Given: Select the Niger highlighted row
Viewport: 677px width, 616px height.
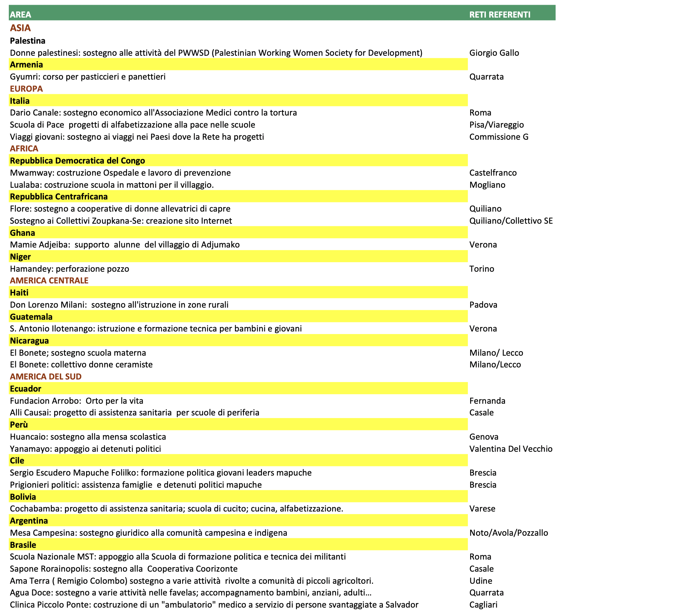Looking at the screenshot, I should click(x=238, y=257).
